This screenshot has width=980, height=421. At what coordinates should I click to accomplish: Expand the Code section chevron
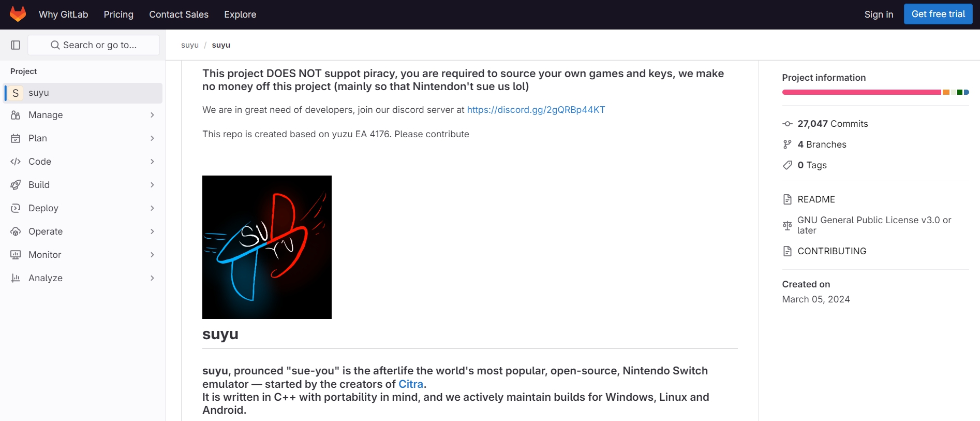coord(152,162)
